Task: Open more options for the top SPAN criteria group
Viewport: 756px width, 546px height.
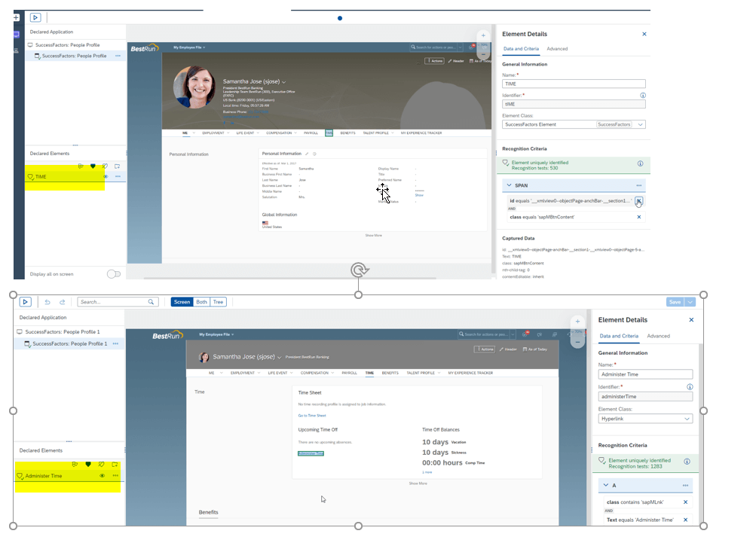Action: 639,185
